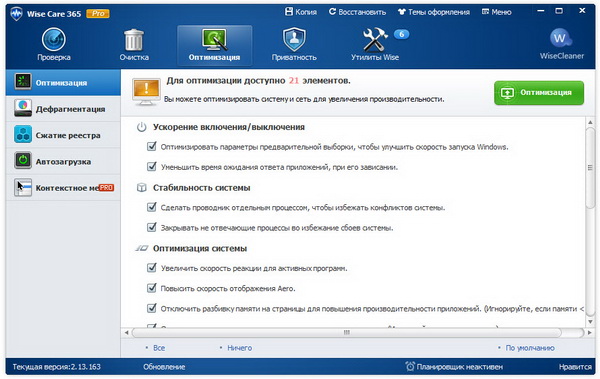Toggle checkbox Повысить скорость отображения Aero
600x379 pixels.
(x=152, y=288)
